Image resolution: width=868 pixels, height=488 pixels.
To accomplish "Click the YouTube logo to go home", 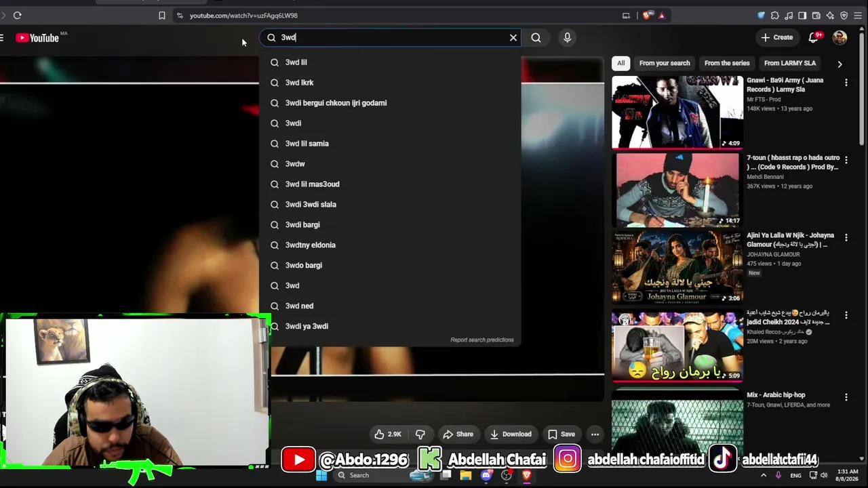I will coord(38,38).
